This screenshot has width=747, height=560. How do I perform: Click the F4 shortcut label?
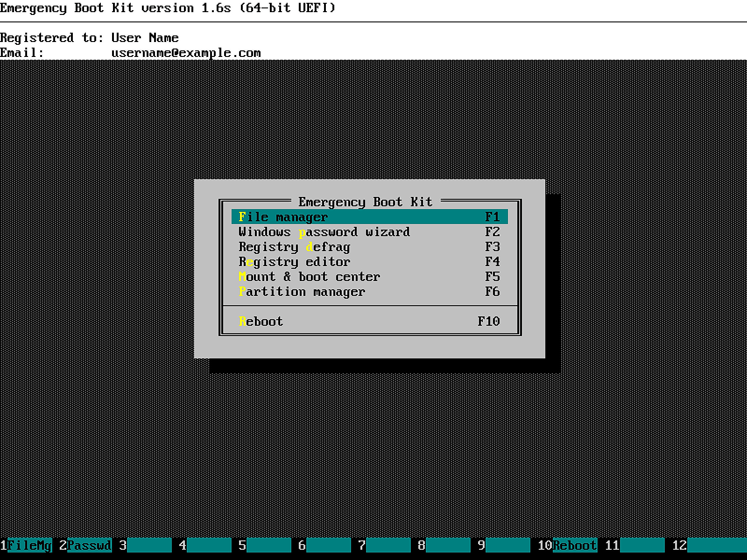[x=493, y=261]
